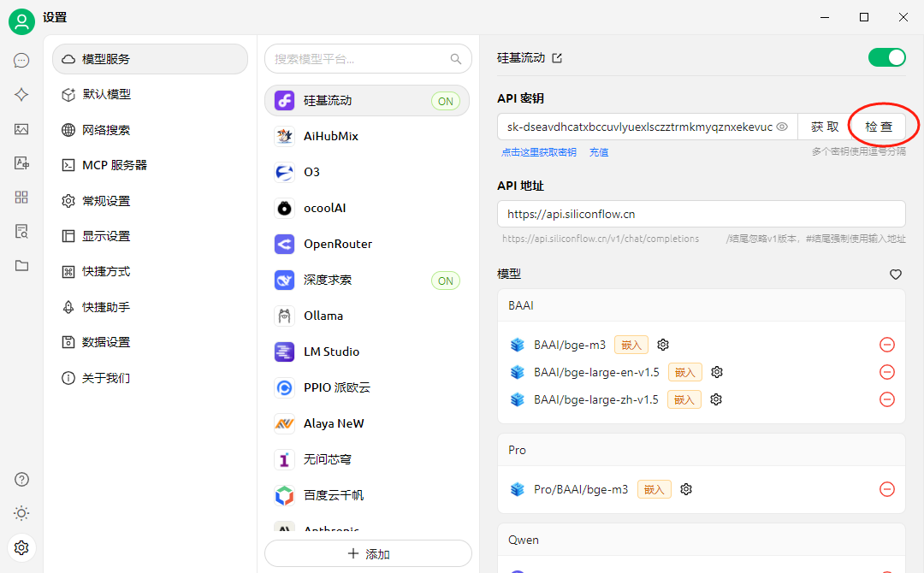Image resolution: width=924 pixels, height=573 pixels.
Task: Click the 嵌入 tag on BAAI/bge-large-en-v1.5
Action: click(684, 371)
